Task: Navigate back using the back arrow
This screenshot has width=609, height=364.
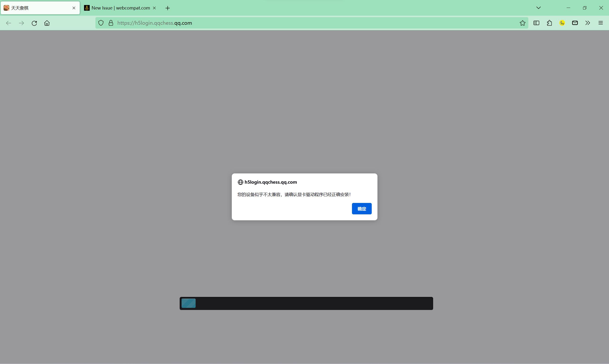Action: [x=8, y=23]
